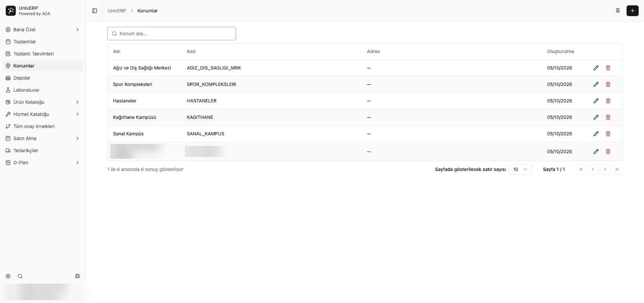Focus the Konum ara search field

pyautogui.click(x=172, y=34)
